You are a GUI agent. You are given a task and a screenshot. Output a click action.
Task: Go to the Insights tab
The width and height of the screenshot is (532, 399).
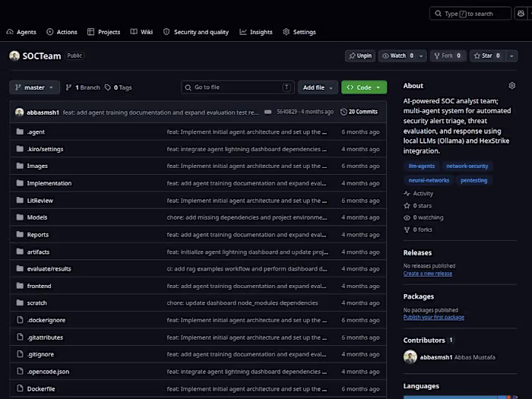256,32
